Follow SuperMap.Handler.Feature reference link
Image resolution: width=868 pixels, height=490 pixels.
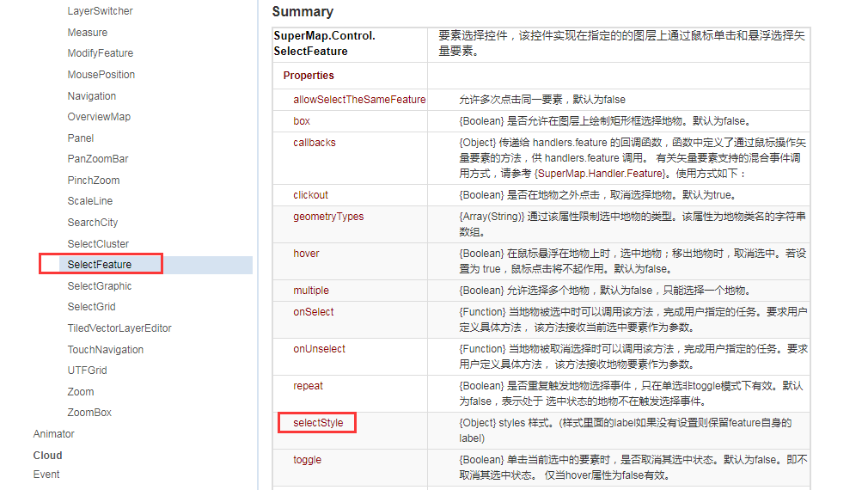pos(601,174)
